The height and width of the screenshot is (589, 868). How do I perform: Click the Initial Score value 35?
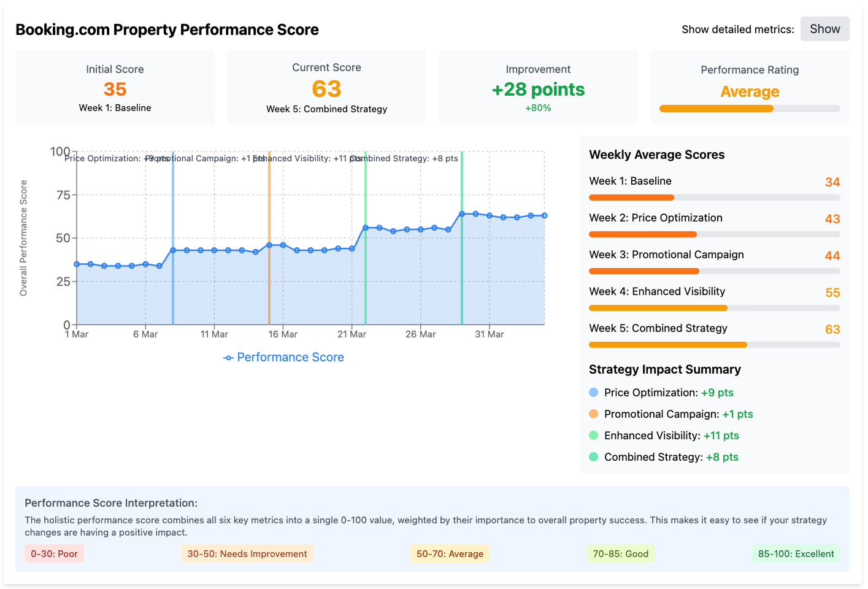(115, 89)
